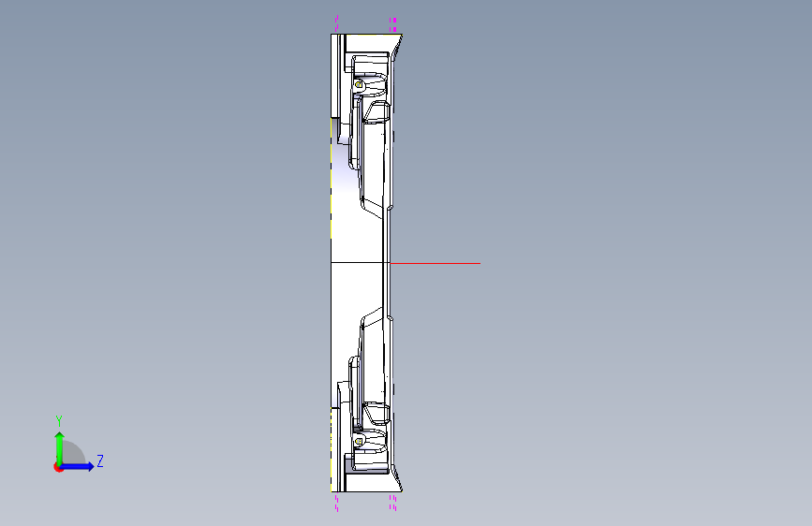The width and height of the screenshot is (812, 526).
Task: Select the yellow bolt head near the model top
Action: tap(359, 84)
